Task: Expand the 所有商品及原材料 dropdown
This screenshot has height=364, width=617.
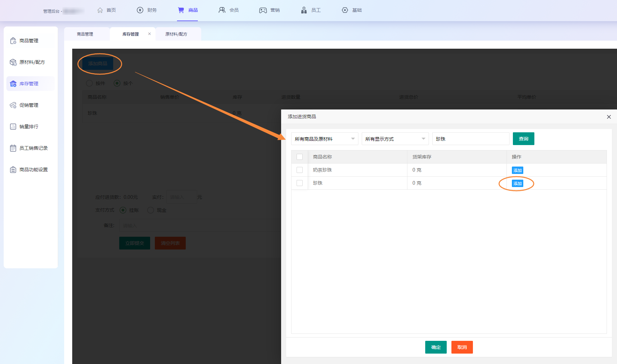Action: click(324, 139)
